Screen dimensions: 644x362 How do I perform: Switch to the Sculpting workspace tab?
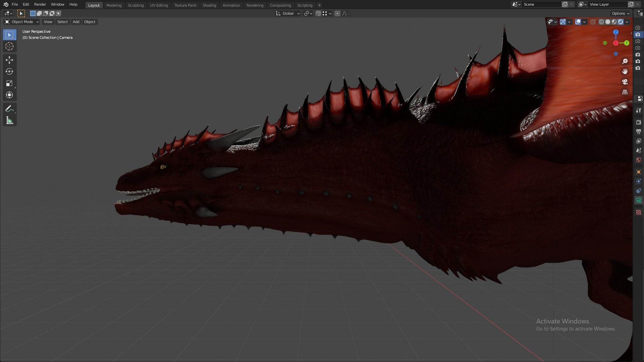(x=136, y=5)
